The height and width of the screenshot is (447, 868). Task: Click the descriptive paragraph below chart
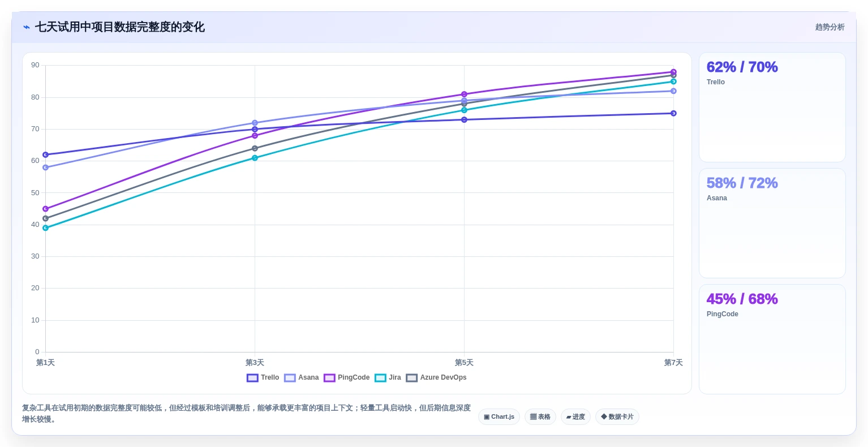click(247, 414)
